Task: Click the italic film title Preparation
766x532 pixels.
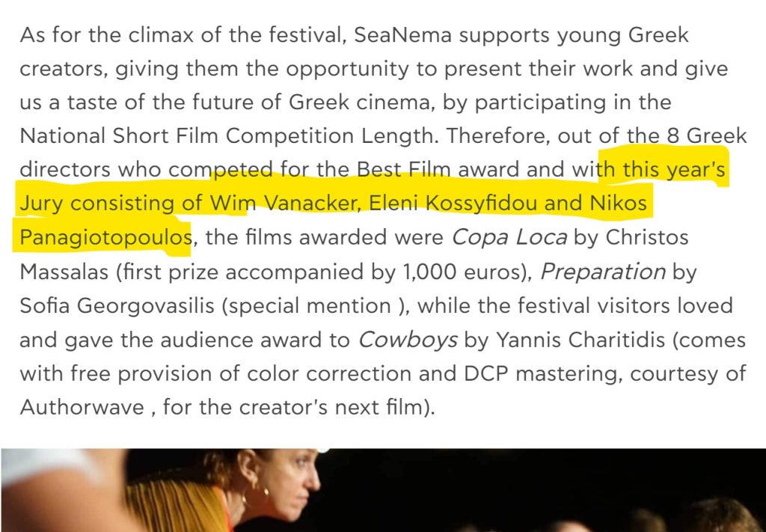Action: tap(602, 272)
